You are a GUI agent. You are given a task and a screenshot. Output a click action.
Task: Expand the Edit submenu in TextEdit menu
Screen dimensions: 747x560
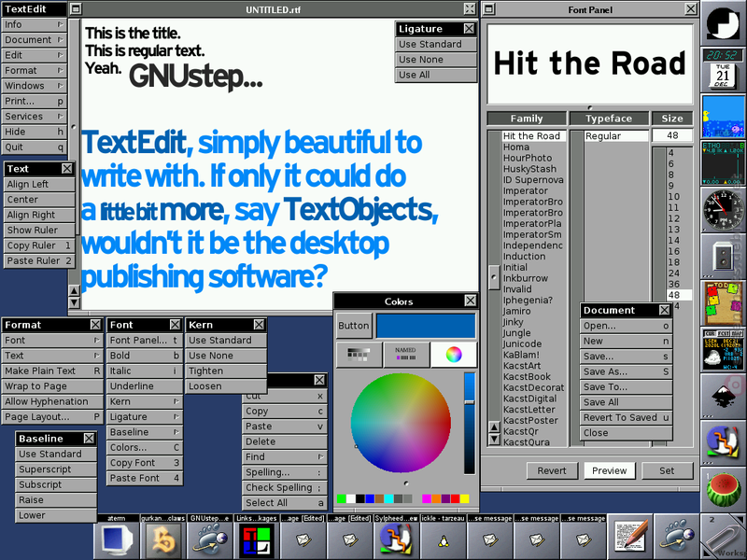click(35, 55)
